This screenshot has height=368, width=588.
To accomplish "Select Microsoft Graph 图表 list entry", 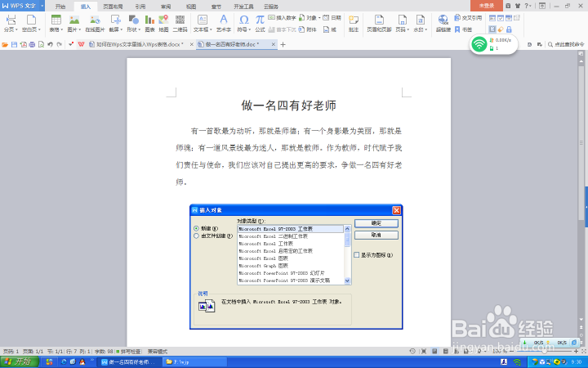I will (291, 266).
